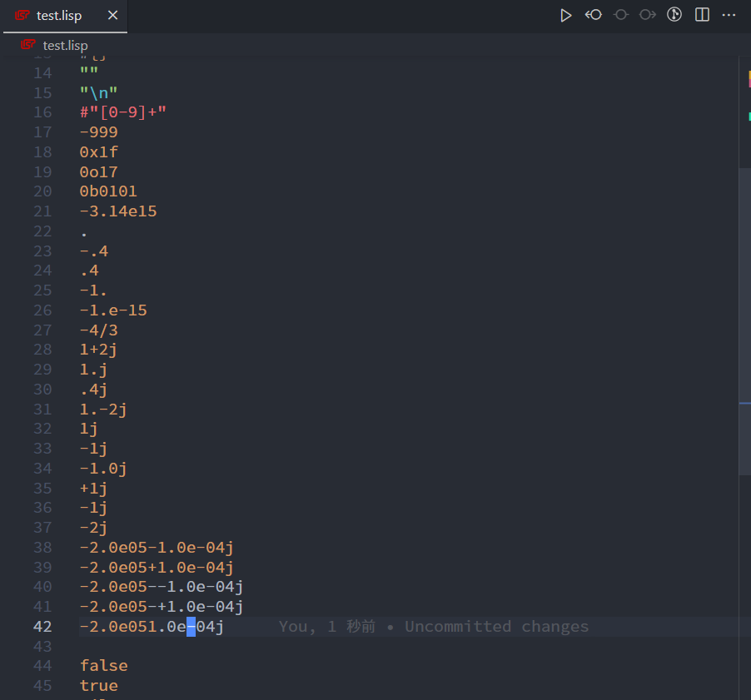Open the source control graph icon
This screenshot has height=700, width=751.
point(674,15)
